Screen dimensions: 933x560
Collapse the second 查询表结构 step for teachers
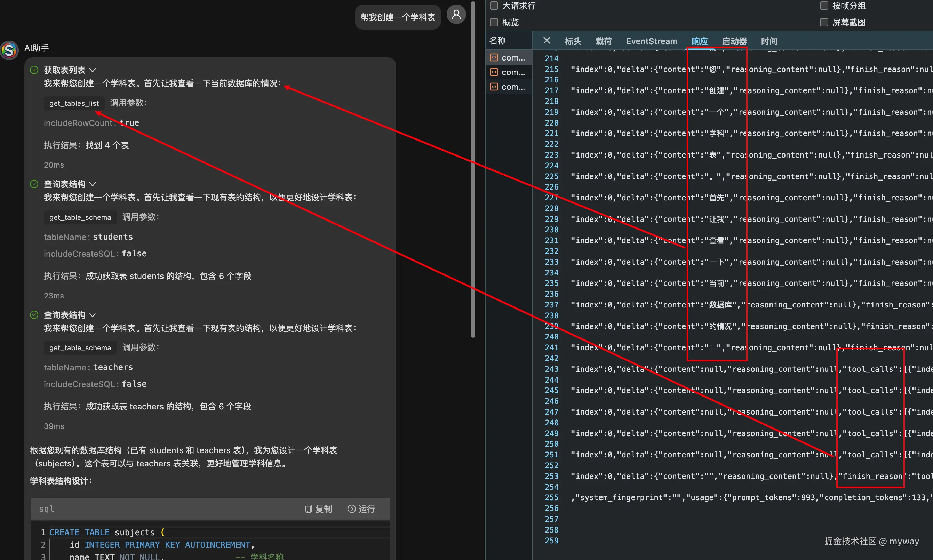(x=93, y=315)
